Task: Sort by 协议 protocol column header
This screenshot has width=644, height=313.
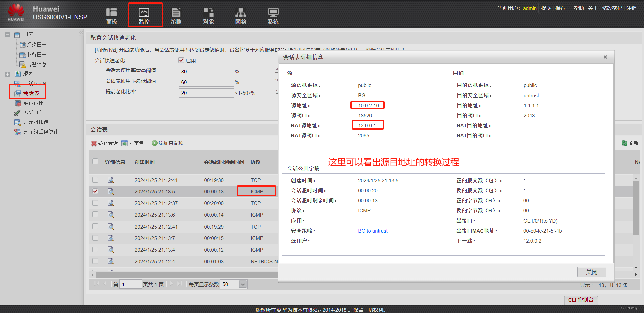Action: click(256, 162)
